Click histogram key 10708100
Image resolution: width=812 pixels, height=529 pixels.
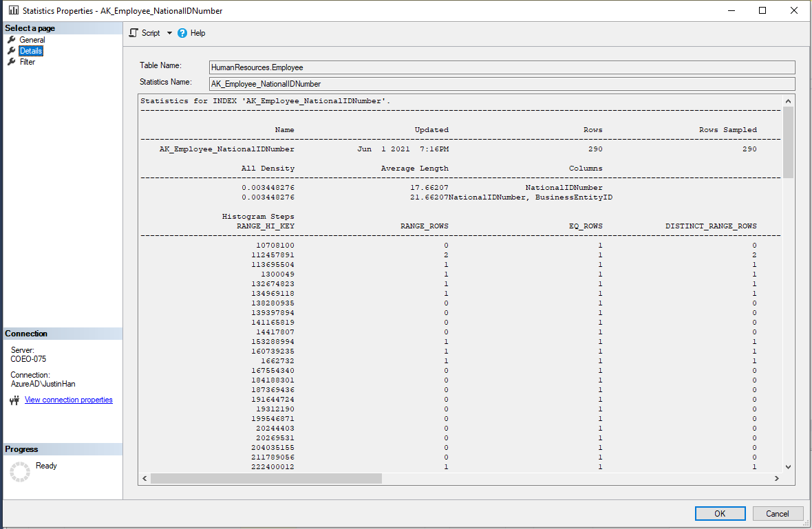click(275, 246)
